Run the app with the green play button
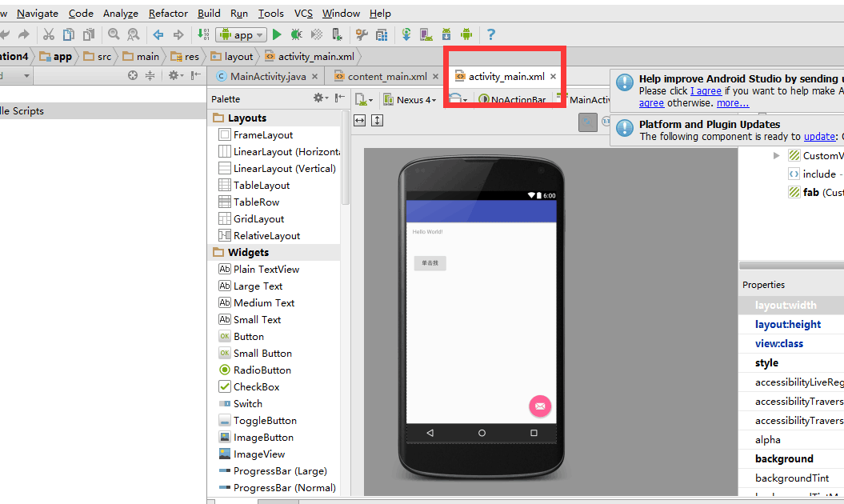The width and height of the screenshot is (844, 504). click(277, 35)
